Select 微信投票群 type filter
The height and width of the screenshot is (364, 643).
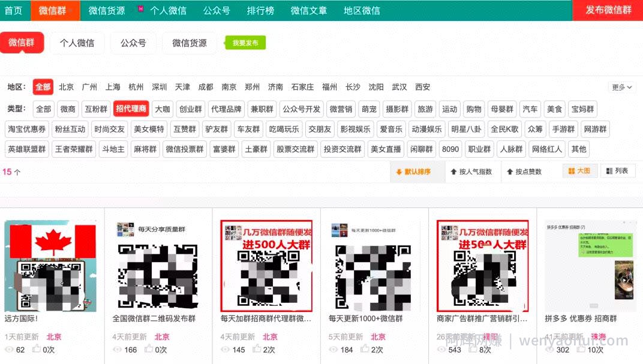[185, 149]
